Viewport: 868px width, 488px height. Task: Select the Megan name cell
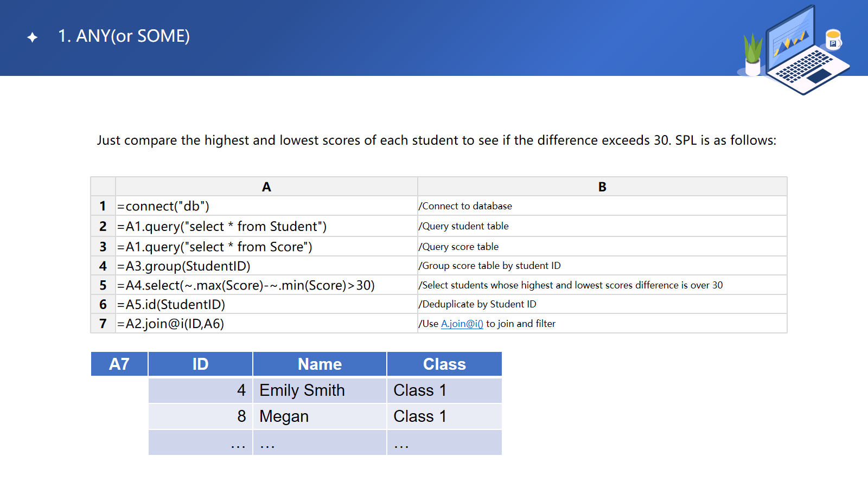(320, 416)
